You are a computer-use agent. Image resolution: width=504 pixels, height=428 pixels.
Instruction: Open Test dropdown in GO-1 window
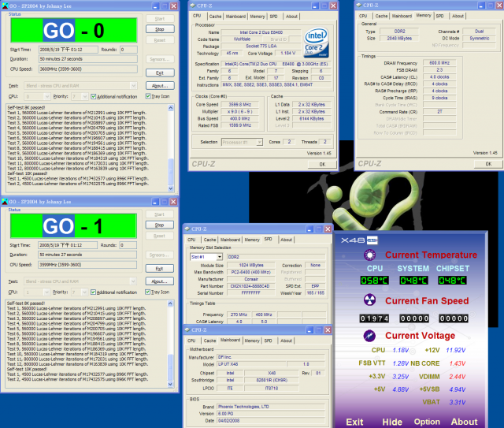click(x=133, y=281)
